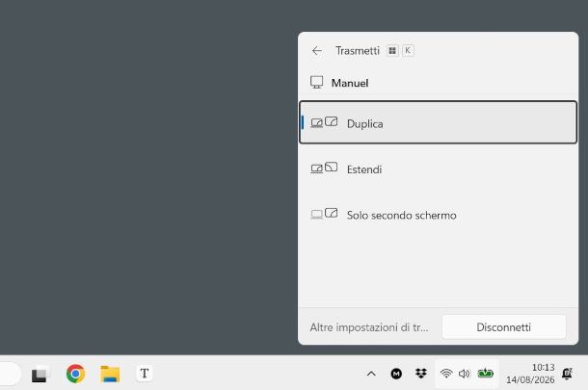Click the taskbar search box

pos(10,374)
